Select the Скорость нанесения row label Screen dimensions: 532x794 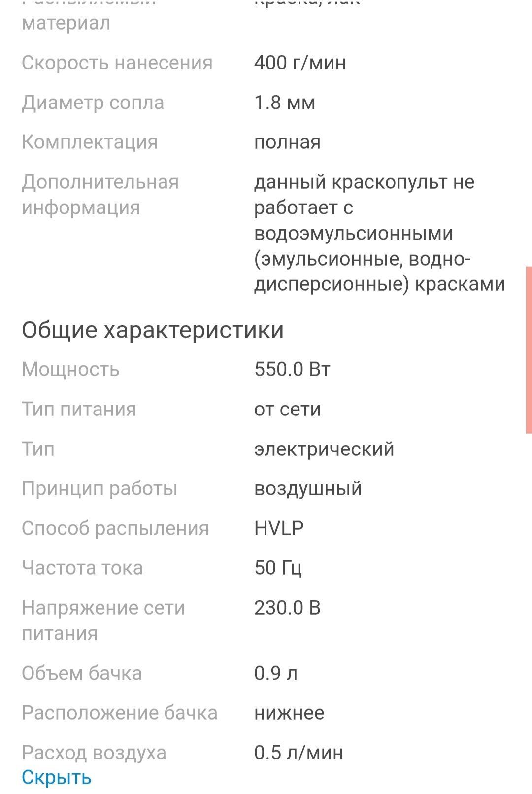117,63
